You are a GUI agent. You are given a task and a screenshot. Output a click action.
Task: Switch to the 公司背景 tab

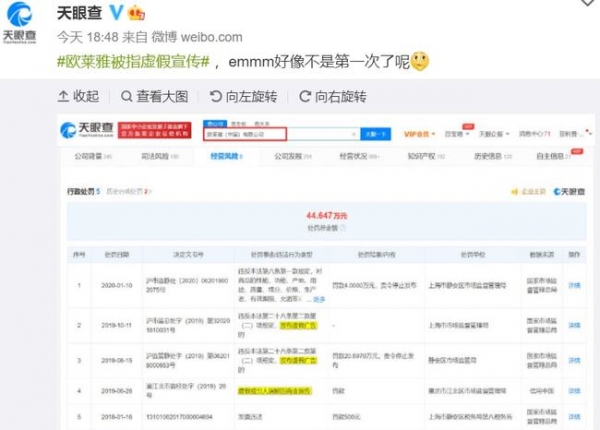(x=93, y=156)
